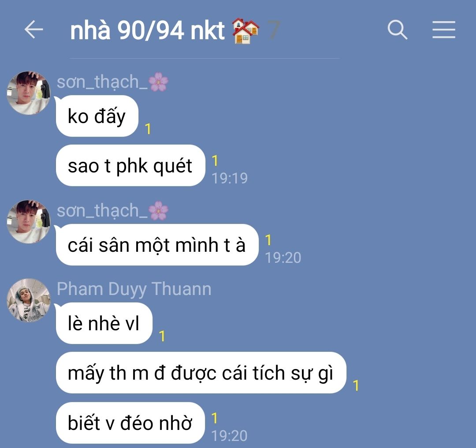Screen dimensions: 476x448
Task: Tap read count beside "lè nhè vl"
Action: [x=162, y=336]
